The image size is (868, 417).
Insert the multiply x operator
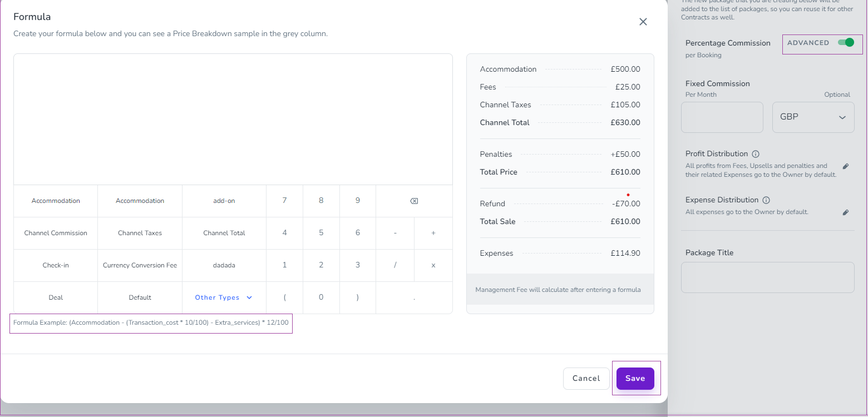click(x=433, y=266)
